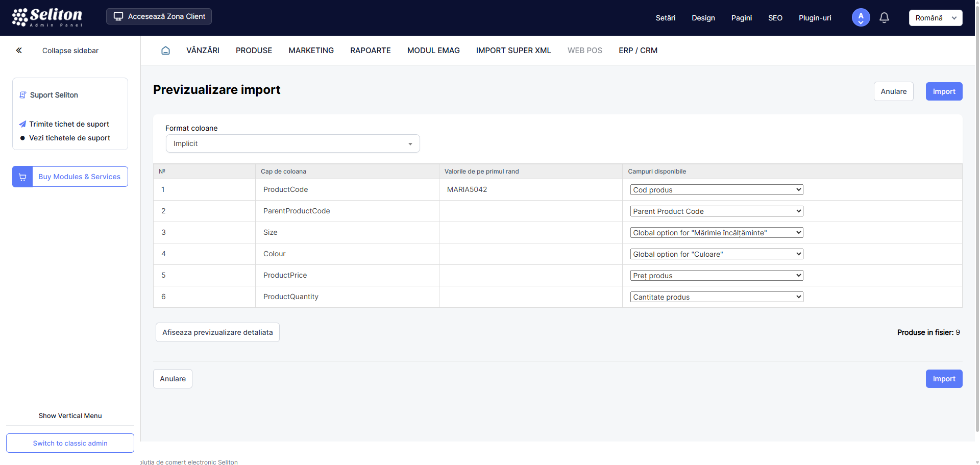Click Afiseaza previzualizare detaliata button
The height and width of the screenshot is (465, 980).
(x=217, y=332)
